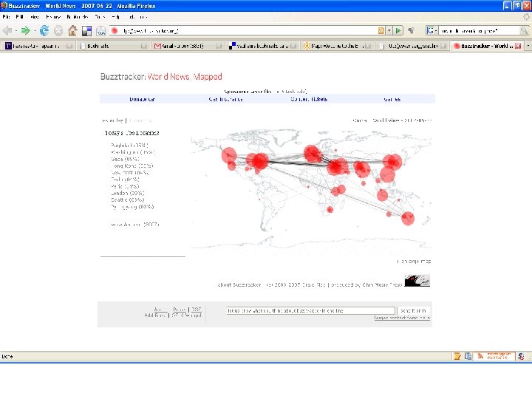This screenshot has width=532, height=399.
Task: Click the Games sponsored link
Action: click(x=392, y=99)
